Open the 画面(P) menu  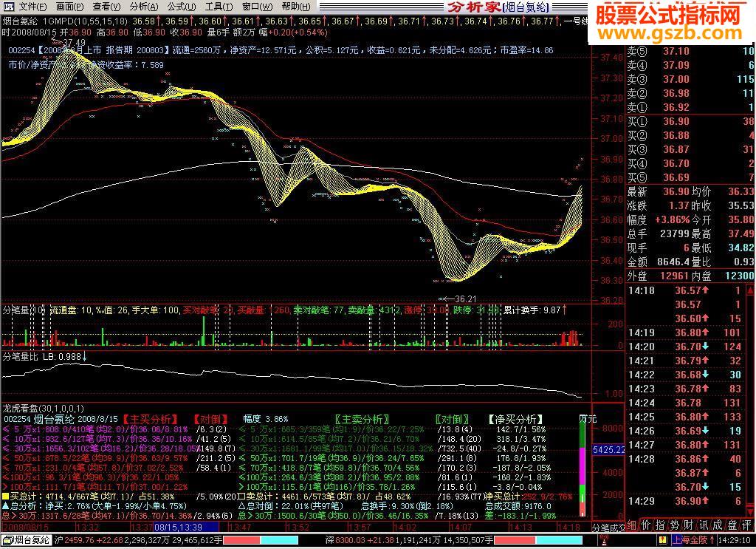[69, 7]
